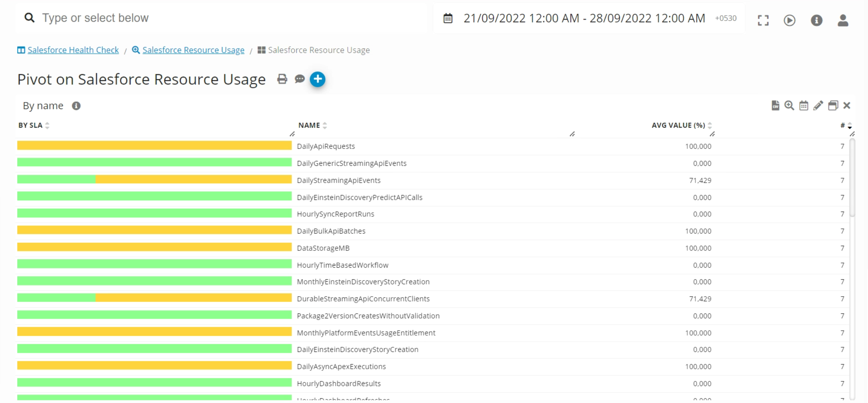Viewport: 868px width, 403px height.
Task: Open the Salesforce Health Check breadcrumb link
Action: pyautogui.click(x=73, y=50)
